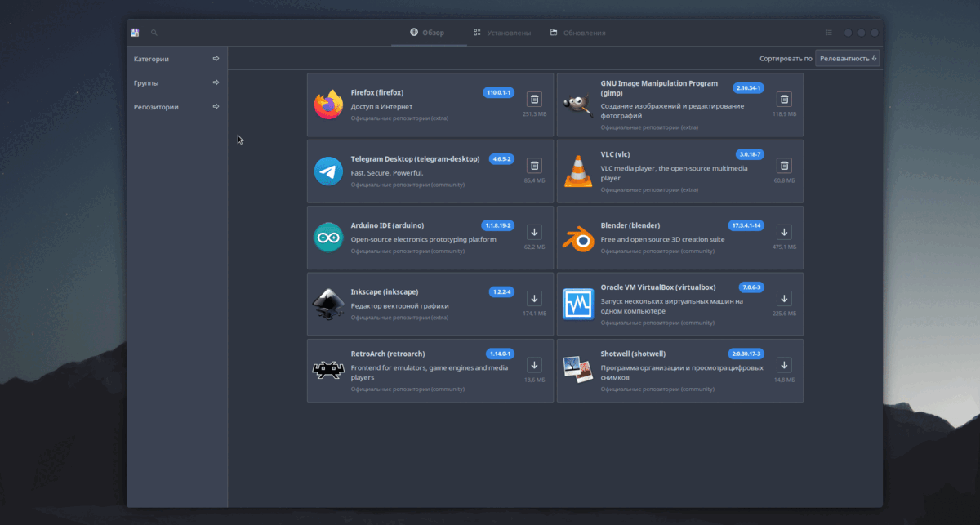Click 'Fast. Secure. Powerful.' description
The height and width of the screenshot is (525, 980).
pos(387,173)
